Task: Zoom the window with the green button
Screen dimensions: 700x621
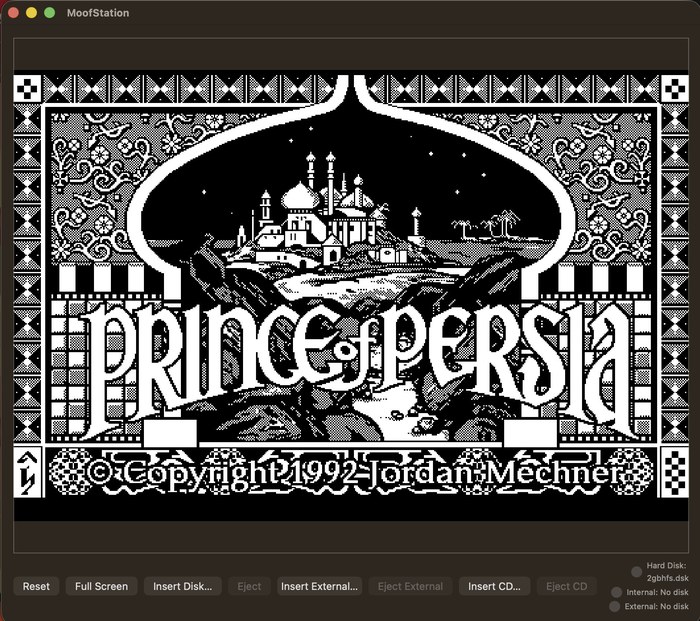Action: tap(50, 13)
